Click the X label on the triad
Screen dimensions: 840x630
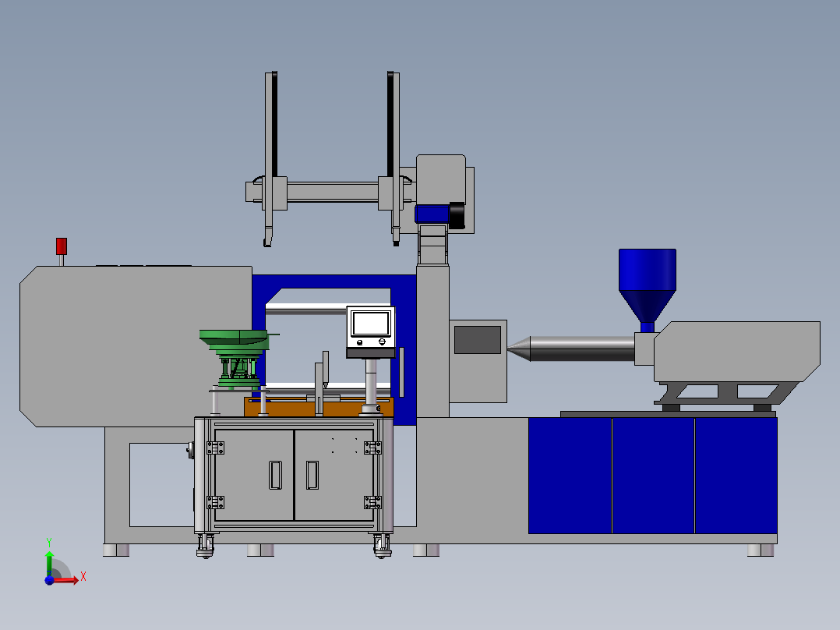click(83, 577)
